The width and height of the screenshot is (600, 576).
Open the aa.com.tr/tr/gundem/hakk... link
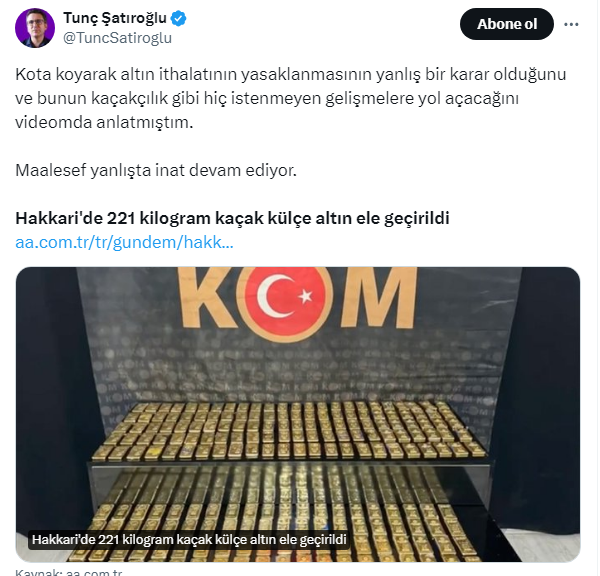click(x=124, y=242)
